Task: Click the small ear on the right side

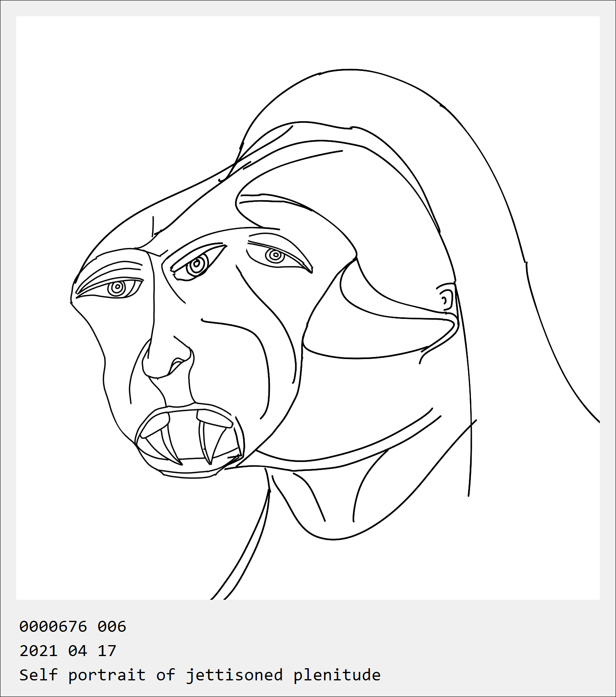Action: (446, 298)
